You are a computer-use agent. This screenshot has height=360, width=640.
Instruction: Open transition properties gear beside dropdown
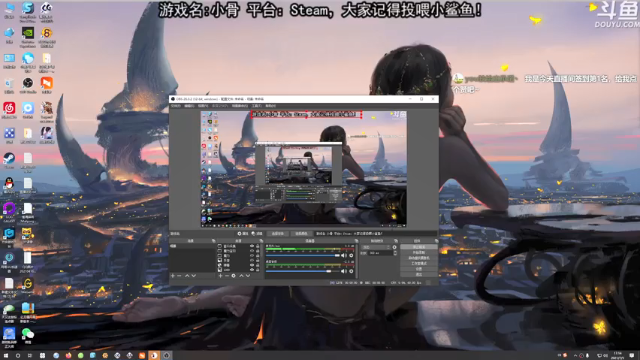(x=394, y=247)
